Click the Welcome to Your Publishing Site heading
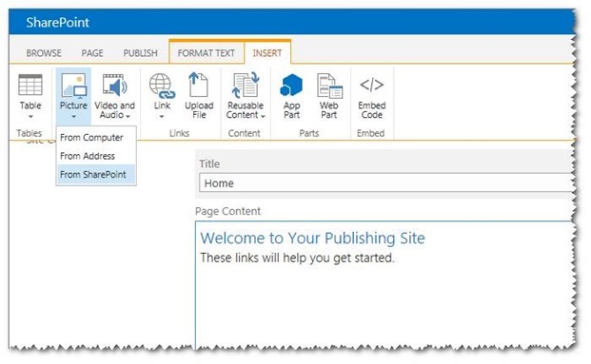Image resolution: width=591 pixels, height=364 pixels. 312,238
